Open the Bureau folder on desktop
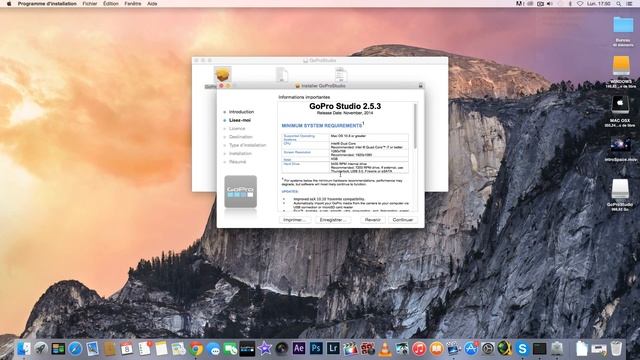The width and height of the screenshot is (640, 360). pos(623,26)
